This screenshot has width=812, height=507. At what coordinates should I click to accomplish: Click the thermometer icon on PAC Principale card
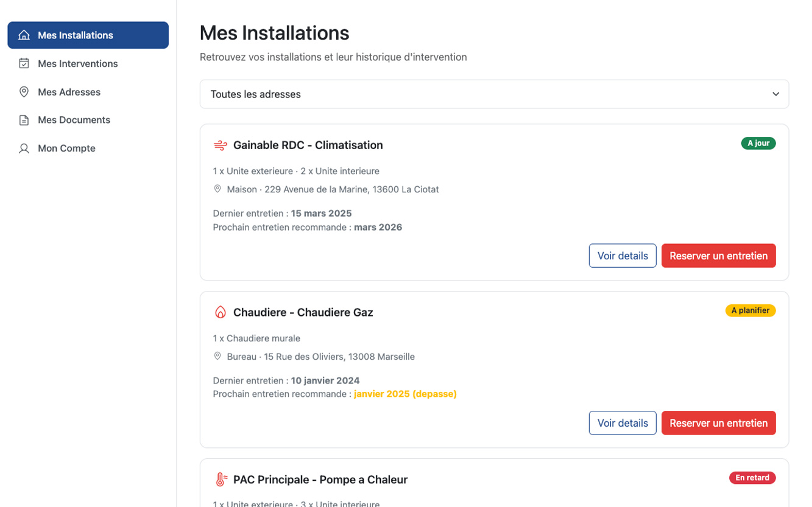pos(220,479)
